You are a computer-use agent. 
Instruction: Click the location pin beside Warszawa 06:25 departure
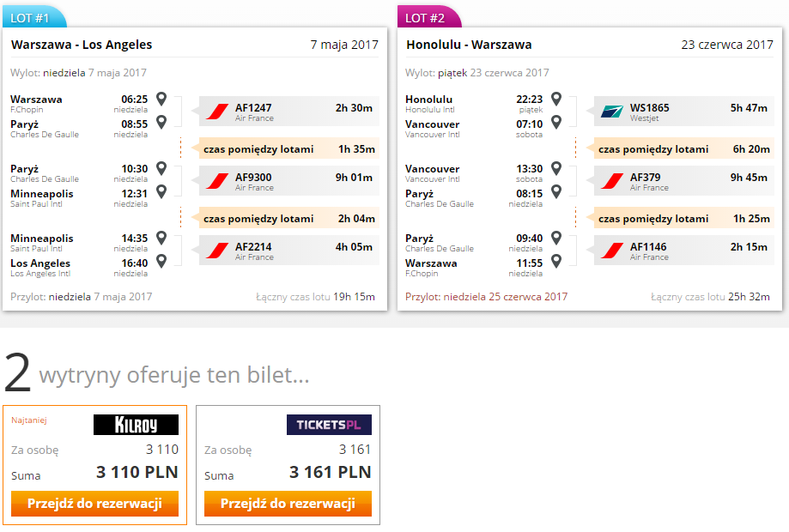point(161,99)
